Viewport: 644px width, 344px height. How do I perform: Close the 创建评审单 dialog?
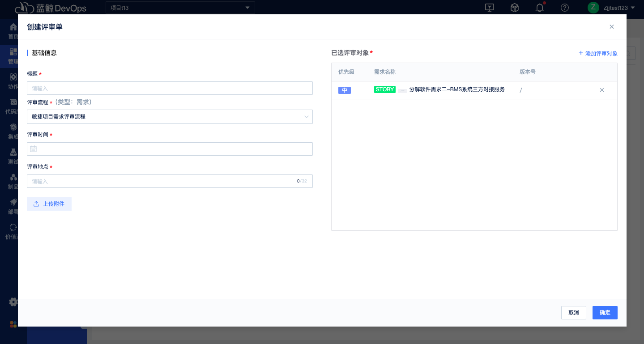click(x=612, y=27)
